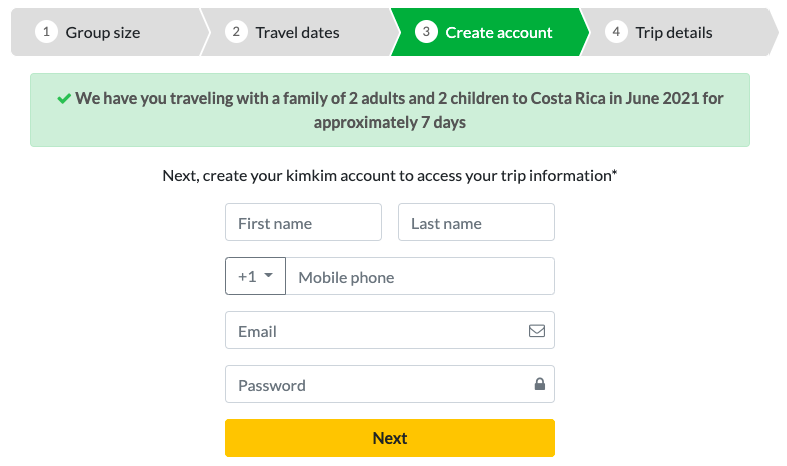
Task: Click the trip summary confirmation banner
Action: tap(390, 111)
